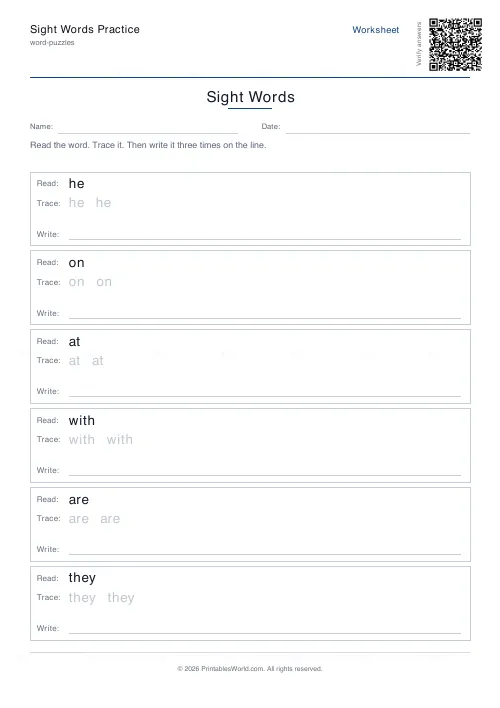Viewport: 500px width, 708px height.
Task: Click the Write line for word 'at'
Action: coord(265,392)
